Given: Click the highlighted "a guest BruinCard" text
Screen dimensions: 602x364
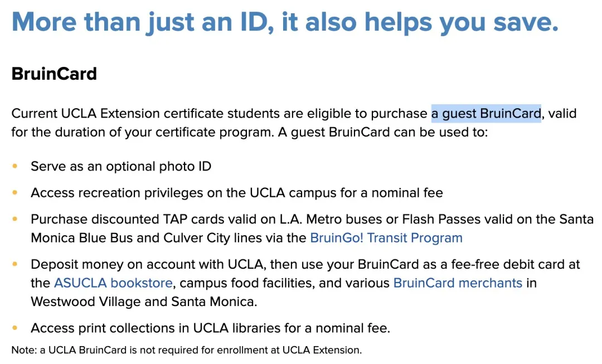Looking at the screenshot, I should (x=486, y=114).
